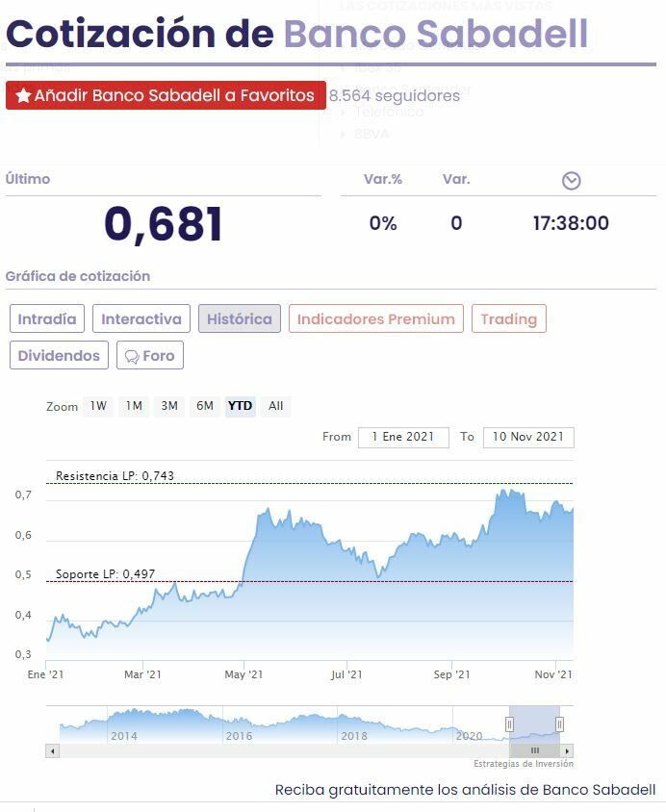Show the All time zoom range
This screenshot has width=666, height=812.
[276, 406]
